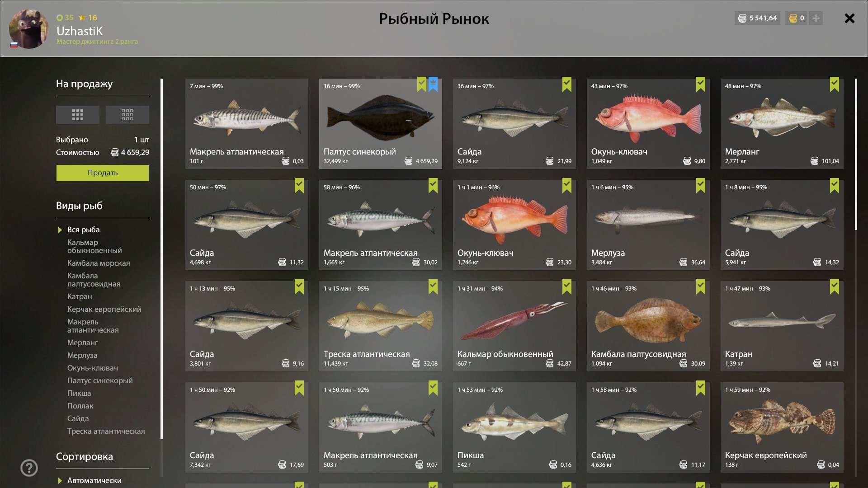
Task: Filter by Треска атлантическая species
Action: (x=106, y=431)
